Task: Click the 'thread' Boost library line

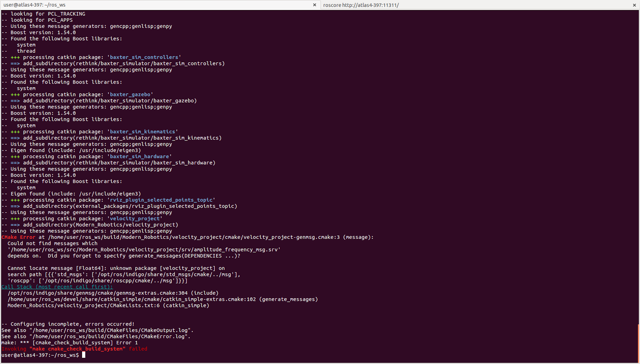Action: (18, 51)
